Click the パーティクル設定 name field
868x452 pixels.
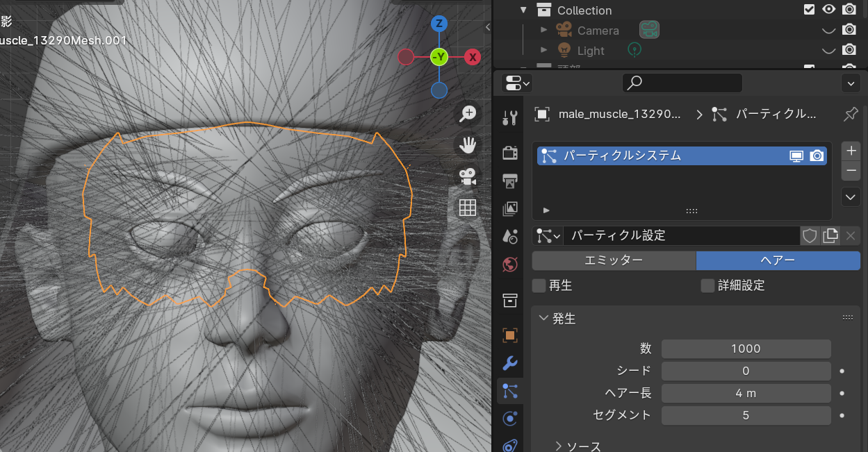682,235
